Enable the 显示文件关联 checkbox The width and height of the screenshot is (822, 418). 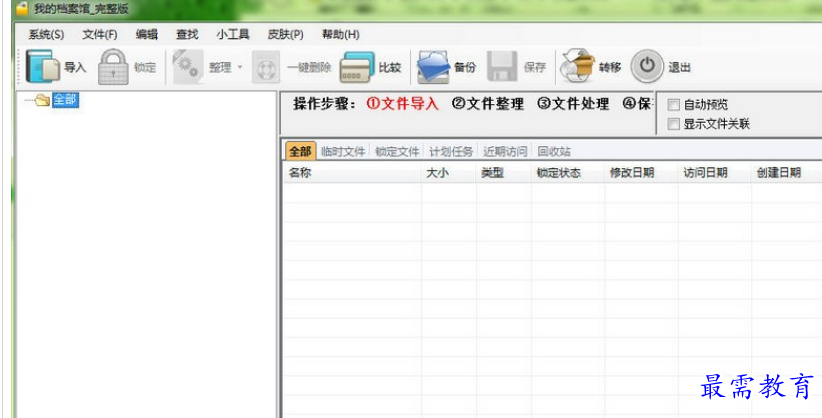(673, 124)
